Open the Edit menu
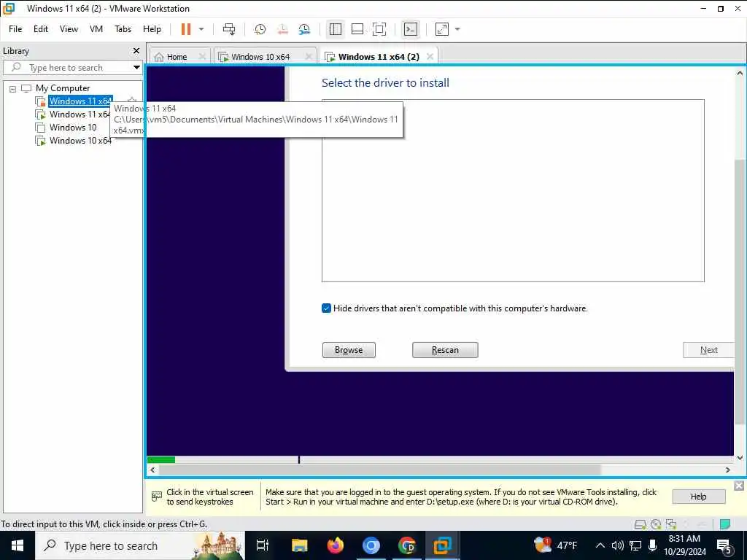This screenshot has width=747, height=560. coord(41,29)
